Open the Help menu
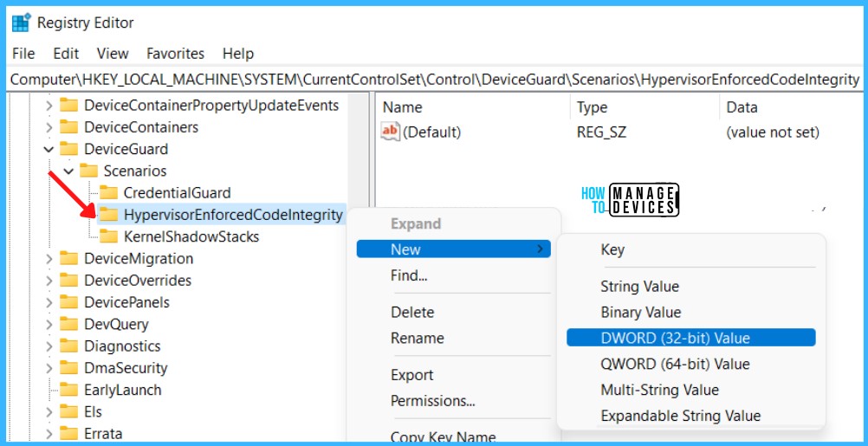Image resolution: width=868 pixels, height=446 pixels. [238, 54]
